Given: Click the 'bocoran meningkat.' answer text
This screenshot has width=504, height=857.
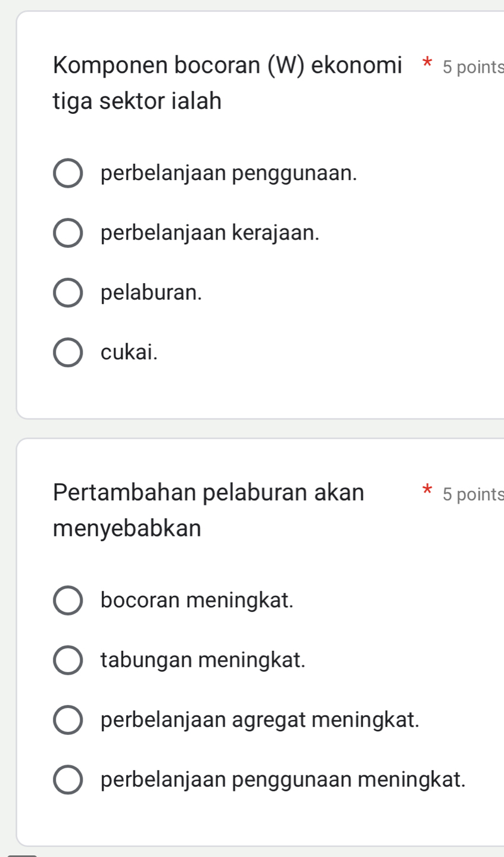Looking at the screenshot, I should click(x=197, y=600).
